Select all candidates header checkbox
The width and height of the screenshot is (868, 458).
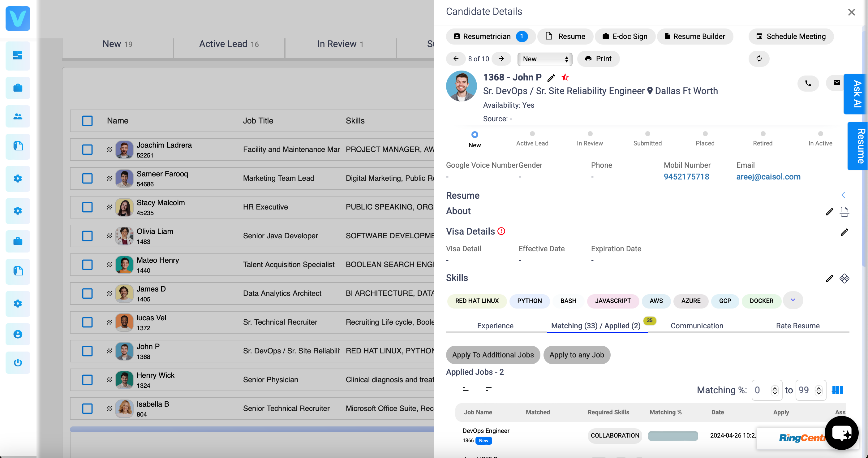pos(87,120)
